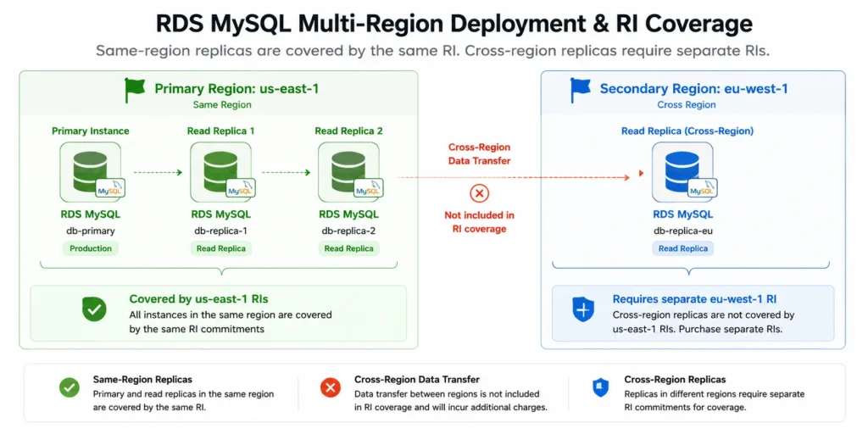Click the blue shield plus icon
The height and width of the screenshot is (434, 868).
point(583,309)
